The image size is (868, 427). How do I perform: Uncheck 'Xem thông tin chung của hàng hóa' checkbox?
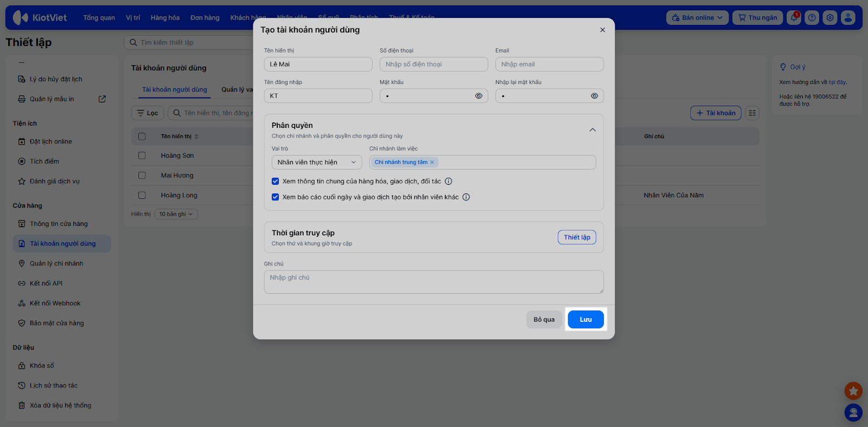pos(276,182)
